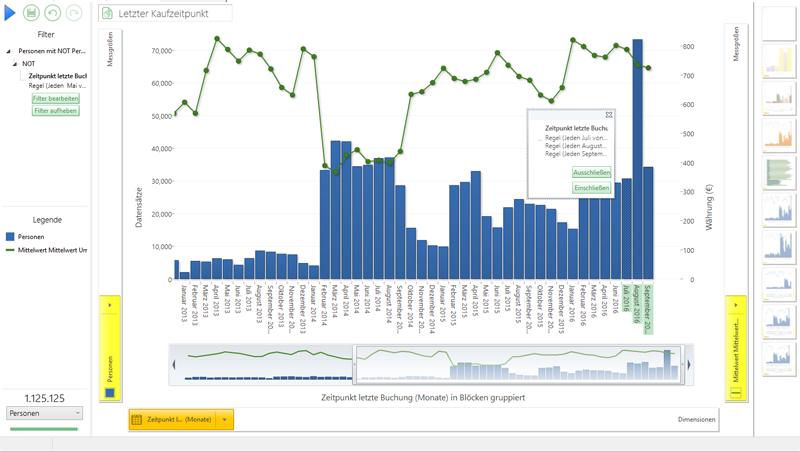
Task: Click the Undo arrow icon
Action: (53, 13)
